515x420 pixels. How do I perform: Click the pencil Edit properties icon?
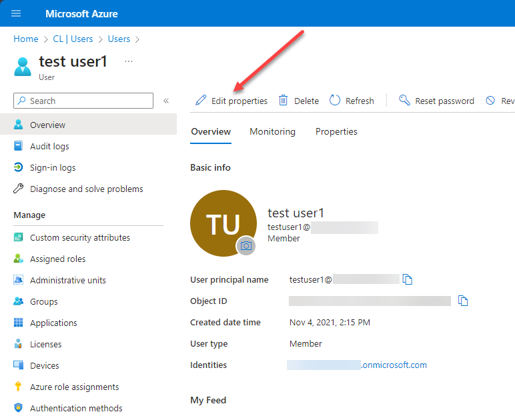coord(201,100)
